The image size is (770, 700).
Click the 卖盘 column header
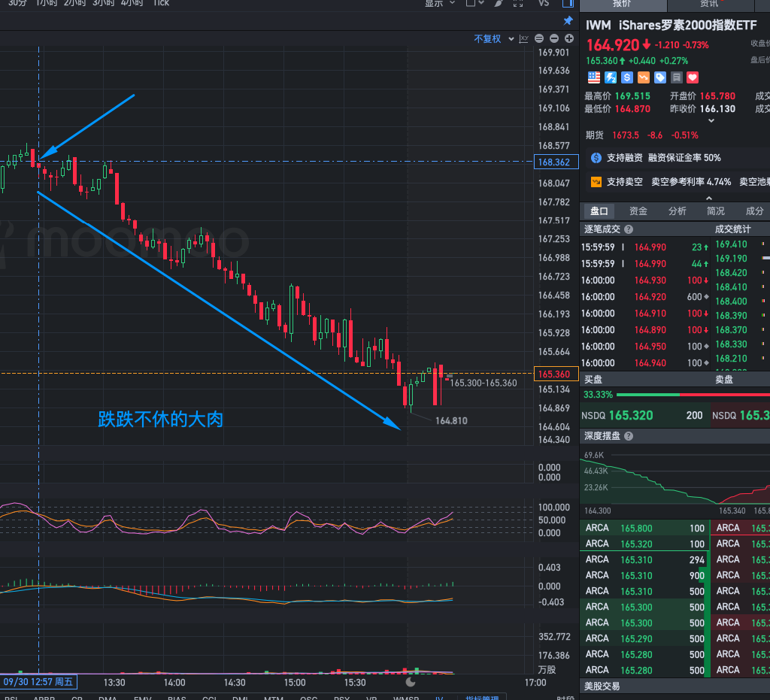coord(724,380)
